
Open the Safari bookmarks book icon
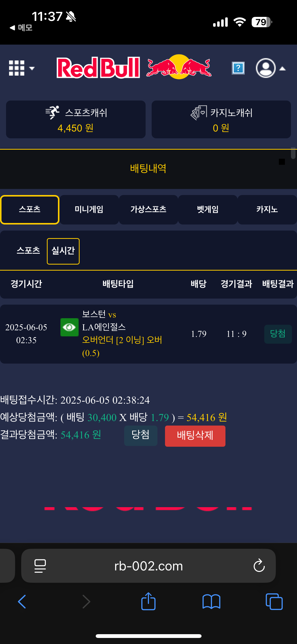click(x=211, y=601)
